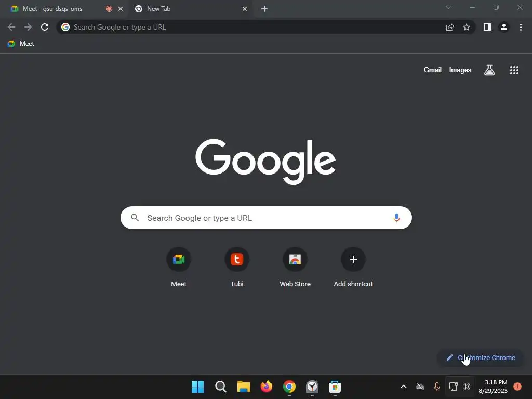Open the volume tray icon
532x399 pixels.
click(466, 387)
